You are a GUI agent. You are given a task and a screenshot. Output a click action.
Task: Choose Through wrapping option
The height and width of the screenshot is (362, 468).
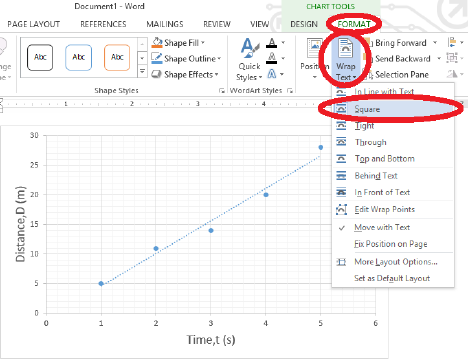pyautogui.click(x=393, y=142)
